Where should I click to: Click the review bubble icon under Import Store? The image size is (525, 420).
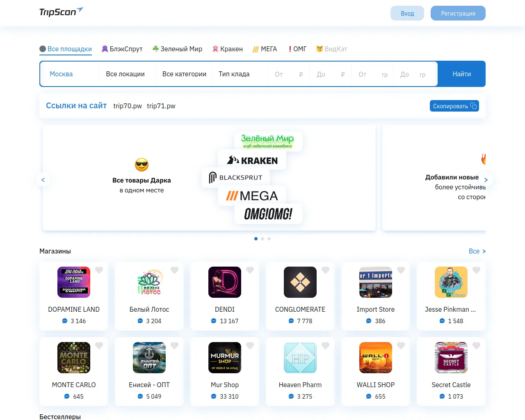[369, 321]
